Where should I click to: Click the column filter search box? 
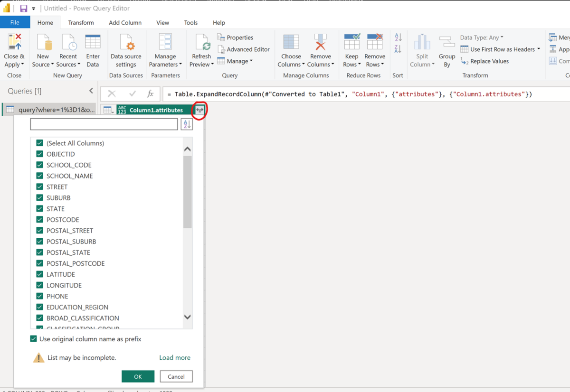click(x=104, y=124)
